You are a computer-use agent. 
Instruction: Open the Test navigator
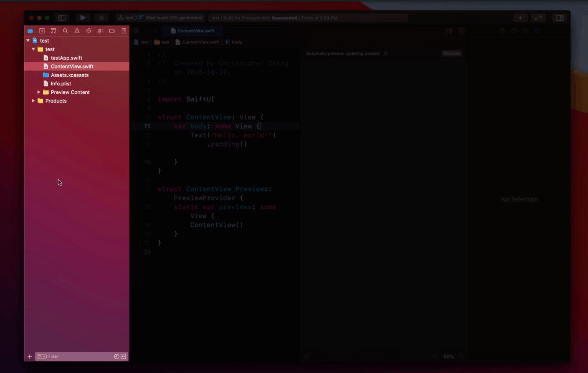[88, 31]
